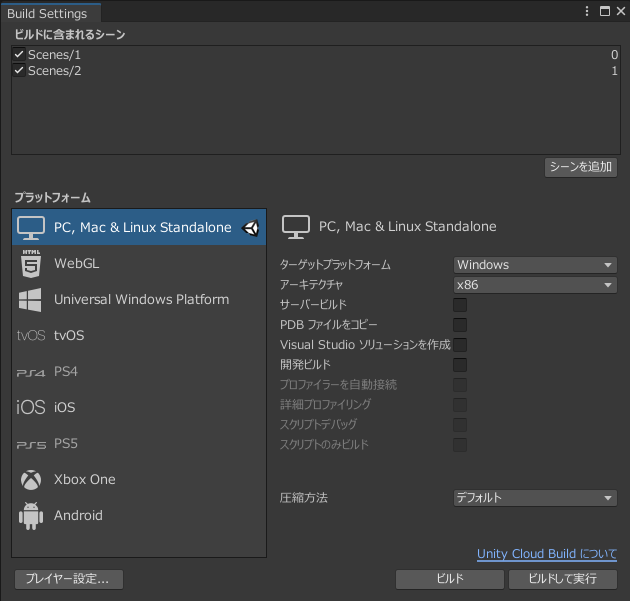Click the ビルド button
630x601 pixels.
pos(450,579)
